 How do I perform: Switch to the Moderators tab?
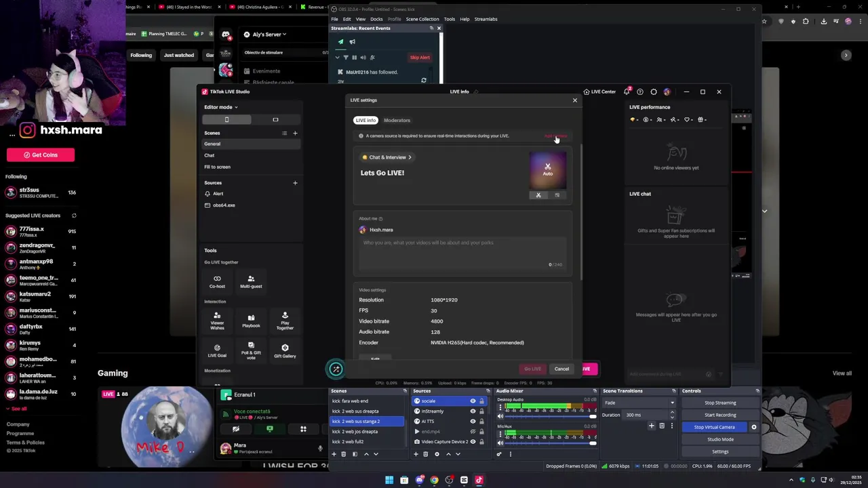(397, 120)
